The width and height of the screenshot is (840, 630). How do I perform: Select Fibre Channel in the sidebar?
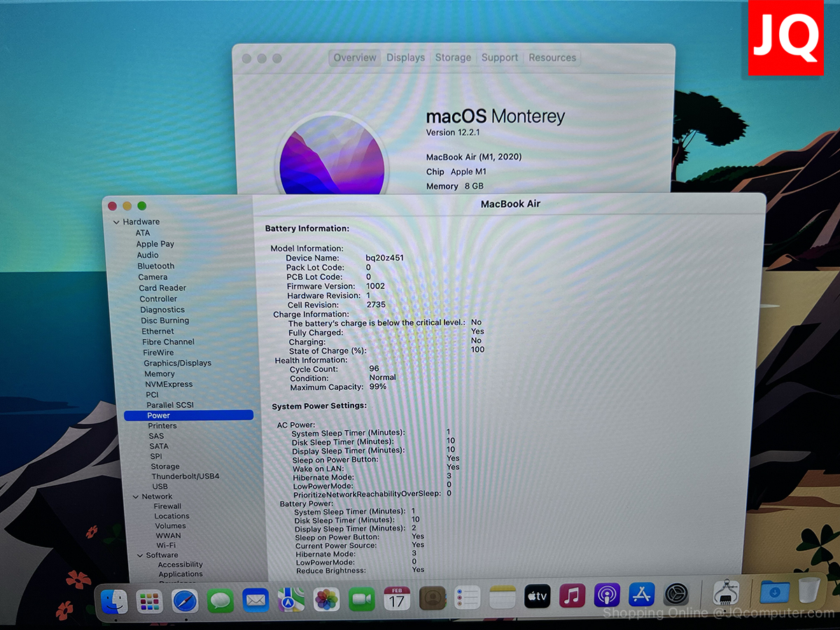tap(168, 342)
